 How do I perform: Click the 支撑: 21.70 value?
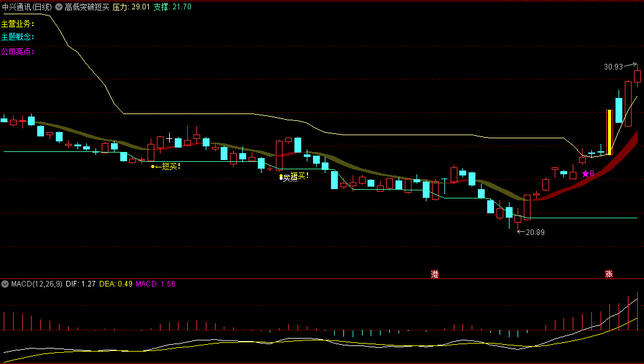(x=172, y=7)
